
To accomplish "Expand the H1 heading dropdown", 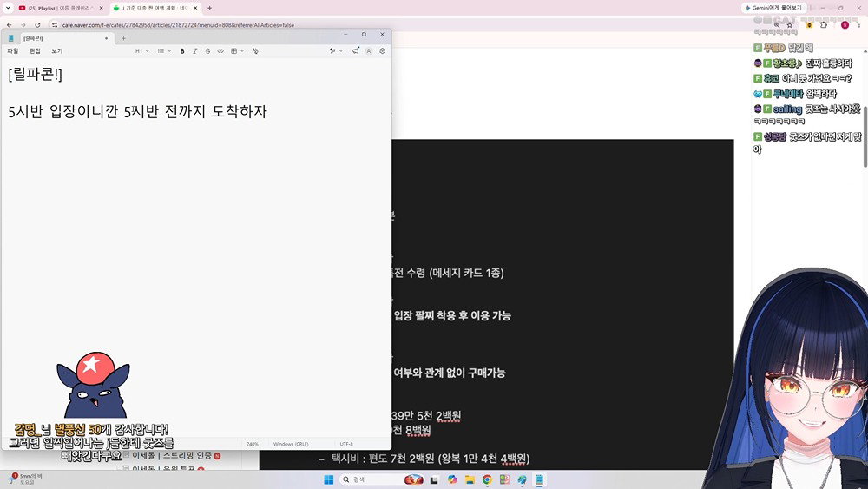I will tap(142, 51).
